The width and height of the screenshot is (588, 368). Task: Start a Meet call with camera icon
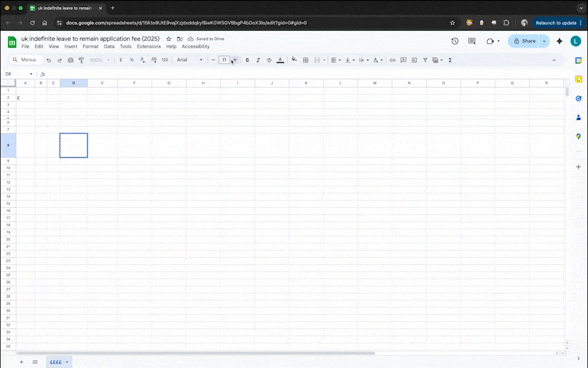pyautogui.click(x=490, y=41)
